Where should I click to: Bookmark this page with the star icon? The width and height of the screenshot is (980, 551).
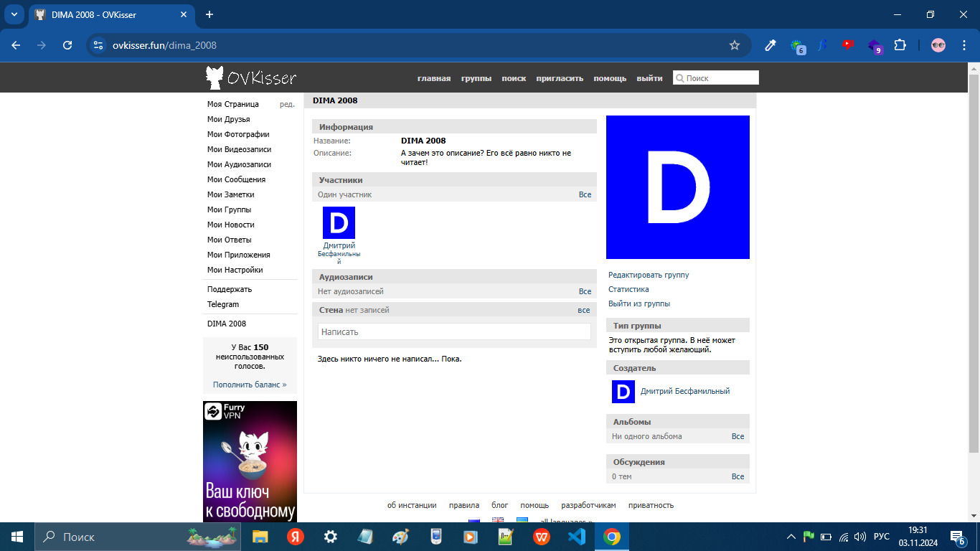pos(734,45)
